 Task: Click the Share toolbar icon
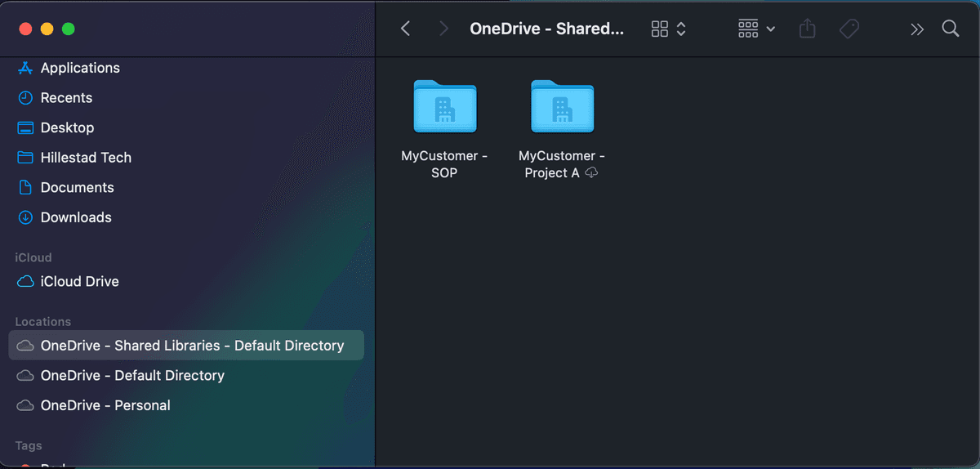[x=807, y=29]
